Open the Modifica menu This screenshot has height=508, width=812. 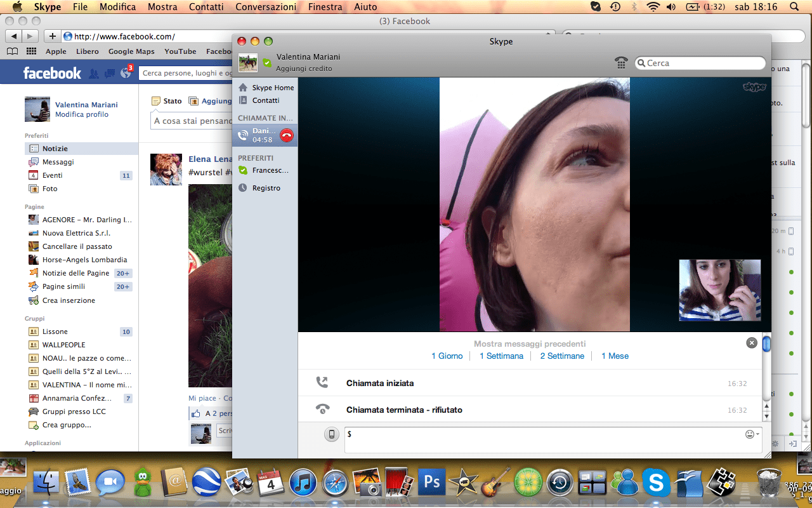(x=117, y=7)
